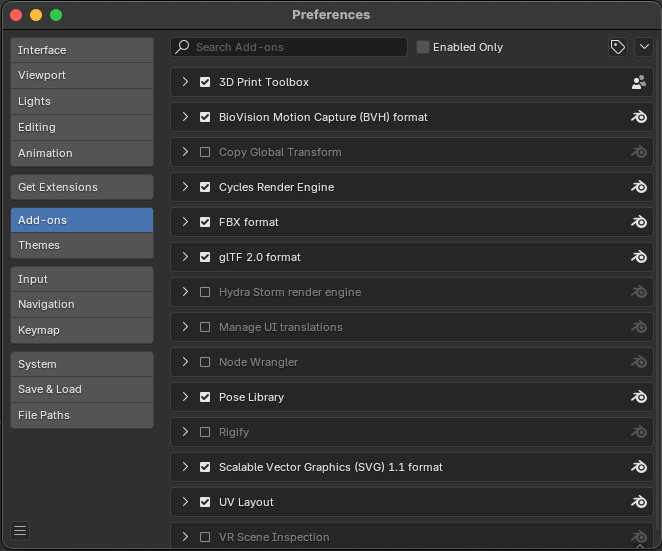Screen dimensions: 662x551
Task: Disable the FBX format add-on
Action: click(x=205, y=222)
